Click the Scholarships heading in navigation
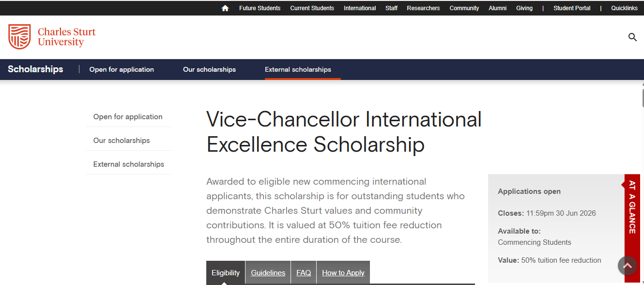The image size is (644, 285). tap(35, 69)
